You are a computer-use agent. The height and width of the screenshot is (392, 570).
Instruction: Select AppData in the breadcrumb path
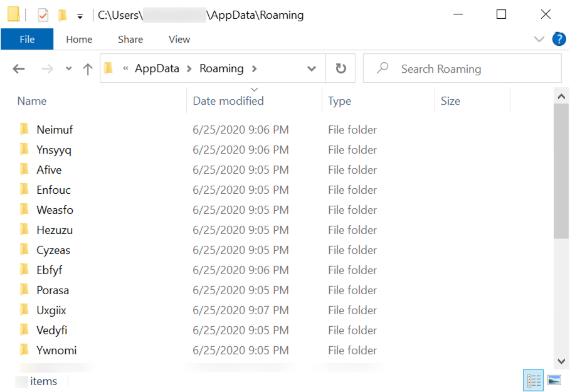[157, 68]
